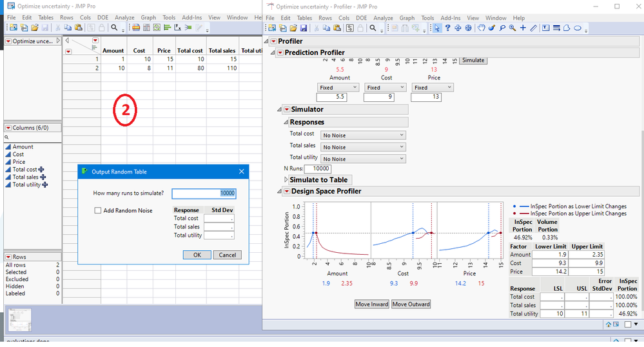This screenshot has width=644, height=347.
Task: Click the Search icon in Profiler toolbar
Action: 373,28
